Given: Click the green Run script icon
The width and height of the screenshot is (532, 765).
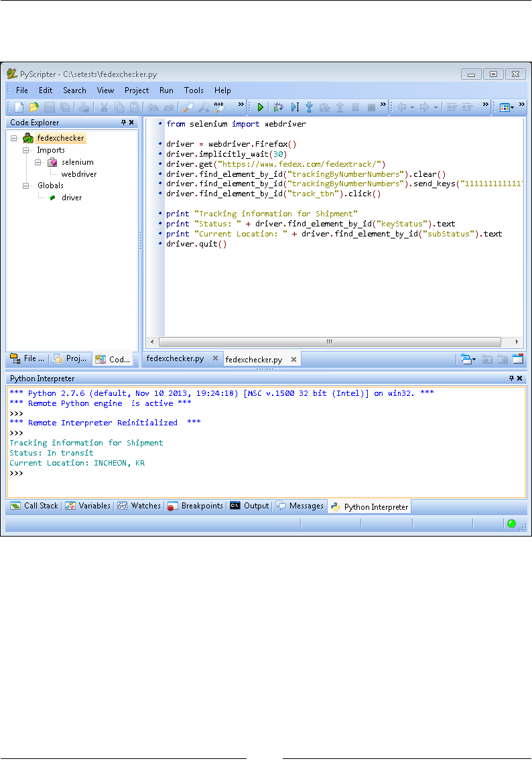Looking at the screenshot, I should [x=261, y=107].
